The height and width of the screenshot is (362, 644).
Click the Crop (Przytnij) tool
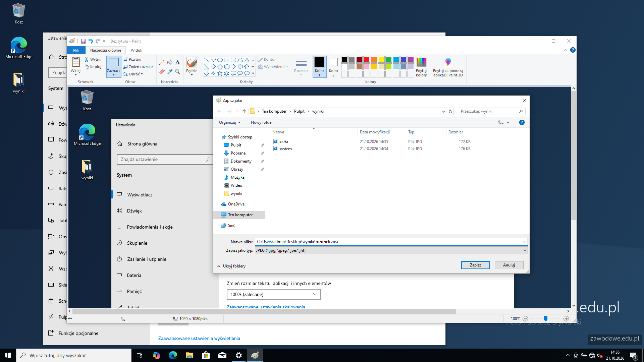click(132, 59)
